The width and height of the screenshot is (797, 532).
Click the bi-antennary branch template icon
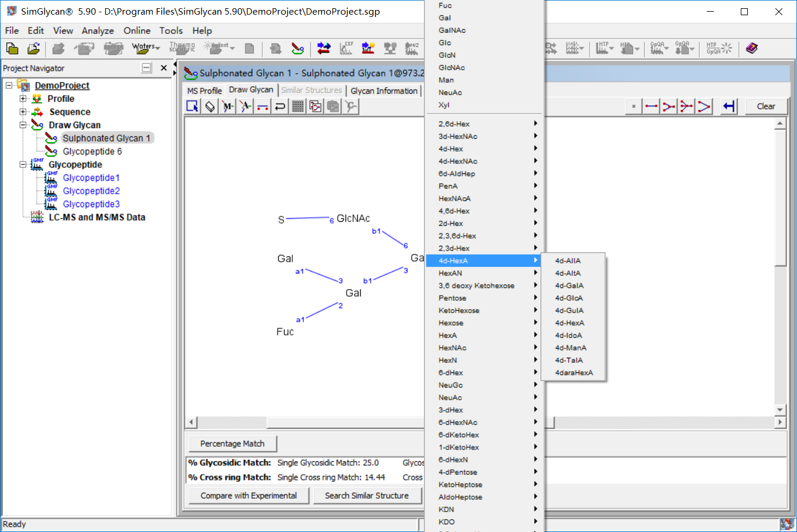669,107
